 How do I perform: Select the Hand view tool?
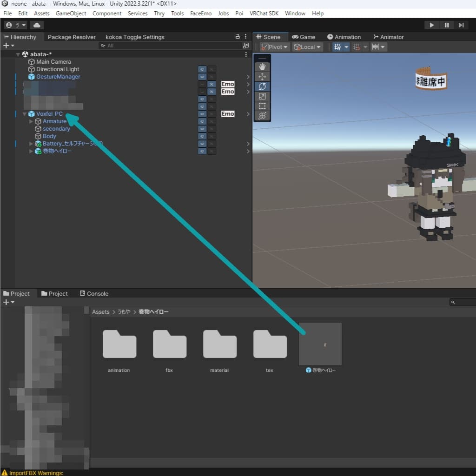[262, 66]
